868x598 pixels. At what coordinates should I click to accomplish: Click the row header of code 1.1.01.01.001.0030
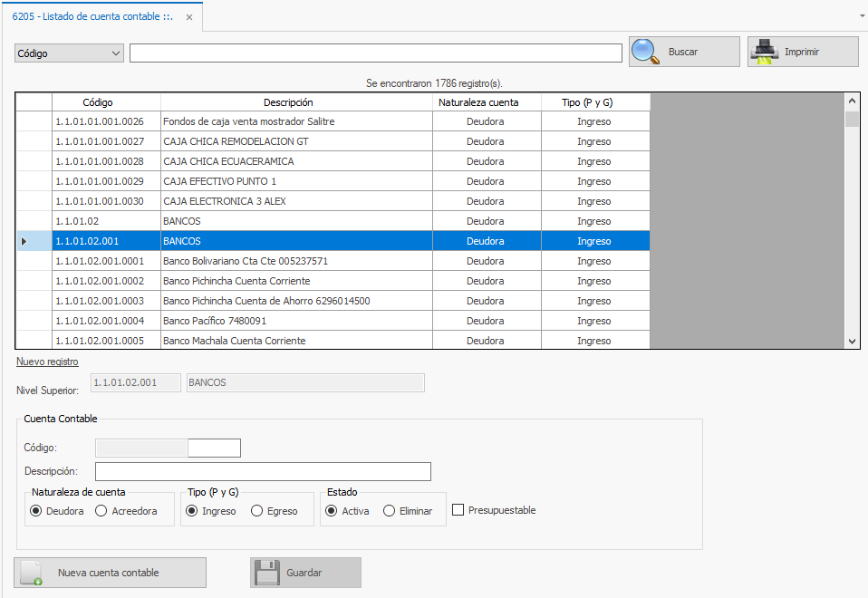[x=34, y=201]
